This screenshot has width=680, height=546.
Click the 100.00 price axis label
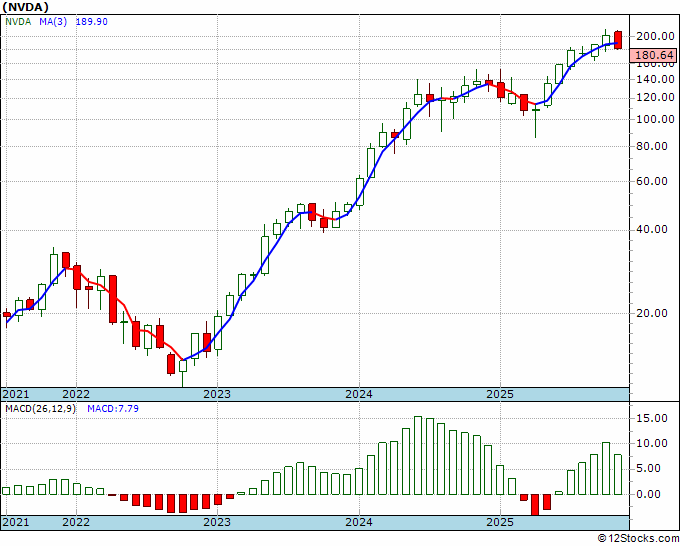[x=655, y=119]
